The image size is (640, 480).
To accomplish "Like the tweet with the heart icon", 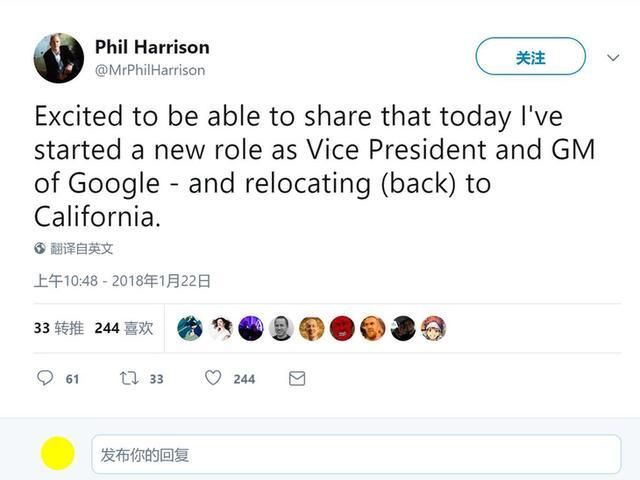I will pos(213,378).
